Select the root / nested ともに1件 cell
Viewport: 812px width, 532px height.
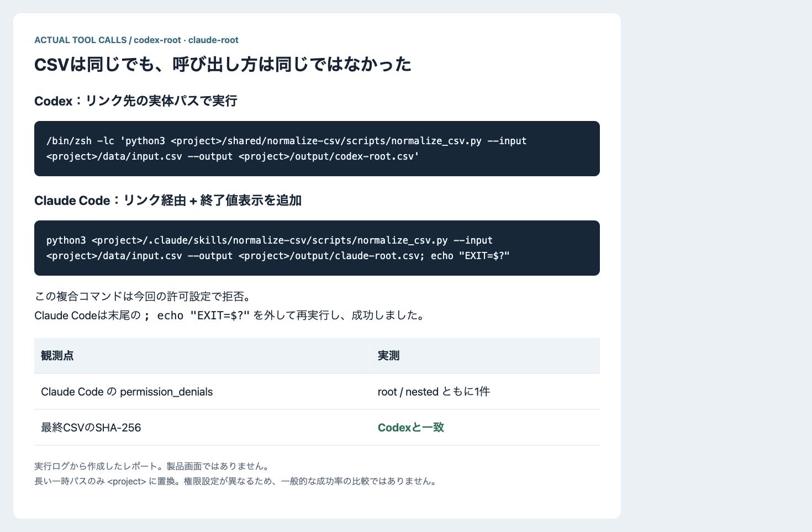(x=485, y=392)
